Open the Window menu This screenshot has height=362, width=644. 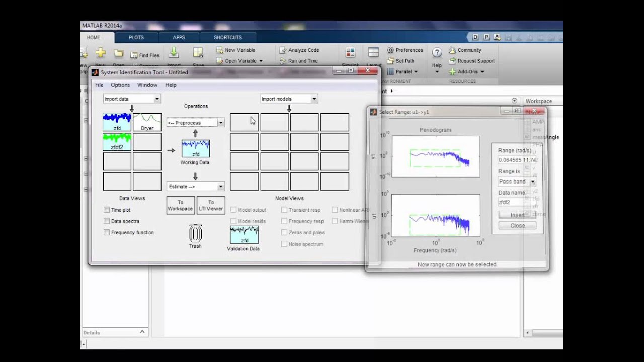tap(147, 85)
